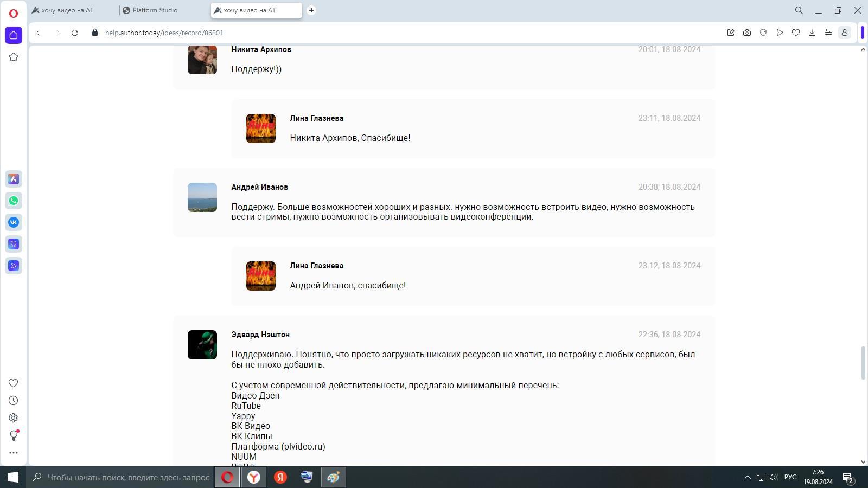The height and width of the screenshot is (488, 868).
Task: Switch to the first "хочу видео на АТ" tab
Action: [x=67, y=10]
